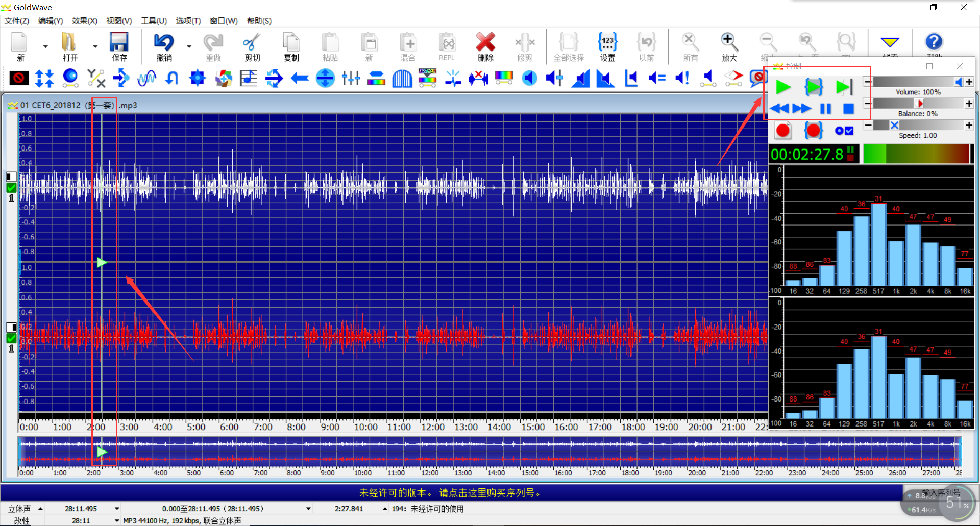The width and height of the screenshot is (980, 526).
Task: Click the Rewind double-arrow button
Action: tap(779, 109)
